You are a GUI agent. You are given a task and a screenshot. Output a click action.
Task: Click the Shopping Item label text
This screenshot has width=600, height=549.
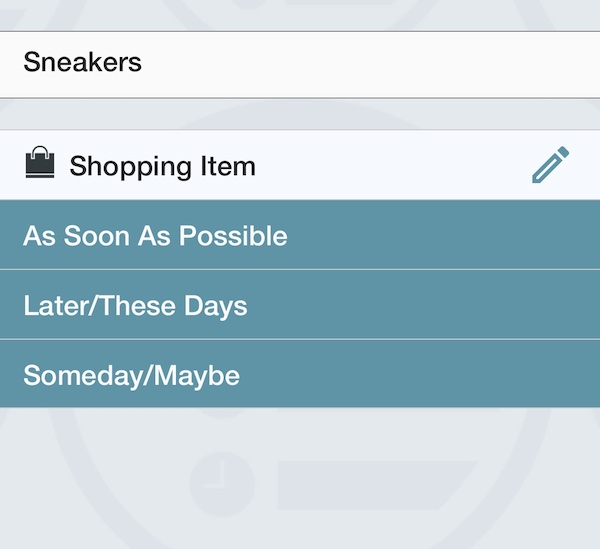(162, 166)
